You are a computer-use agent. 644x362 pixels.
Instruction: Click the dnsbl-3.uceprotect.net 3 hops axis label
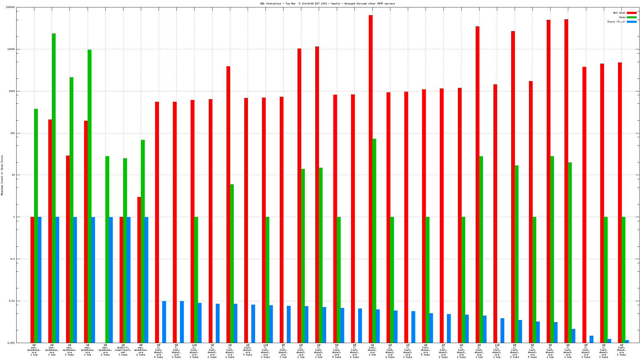point(123,350)
